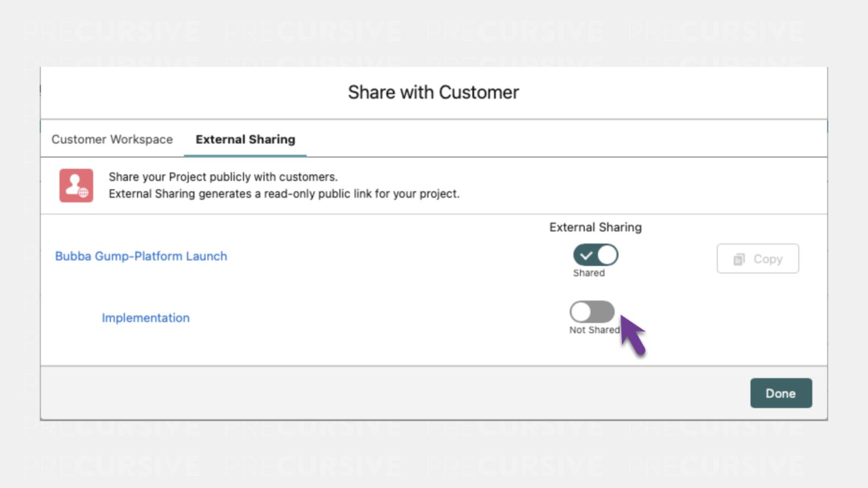Click the white knob of Implementation toggle
This screenshot has width=868, height=488.
(581, 312)
